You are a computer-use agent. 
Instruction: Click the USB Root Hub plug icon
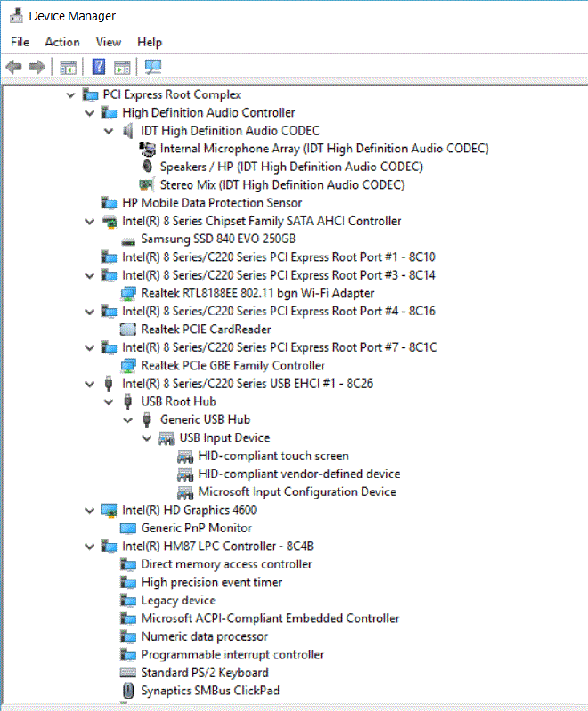[x=128, y=401]
